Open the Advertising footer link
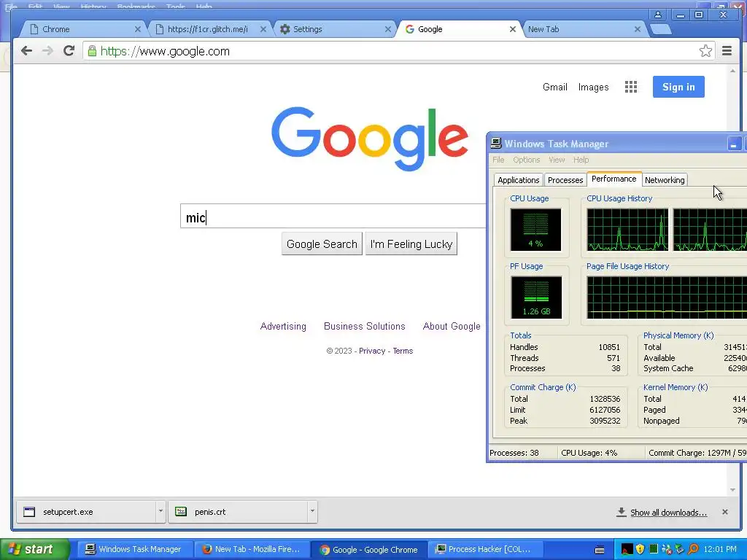This screenshot has width=747, height=560. pos(283,326)
